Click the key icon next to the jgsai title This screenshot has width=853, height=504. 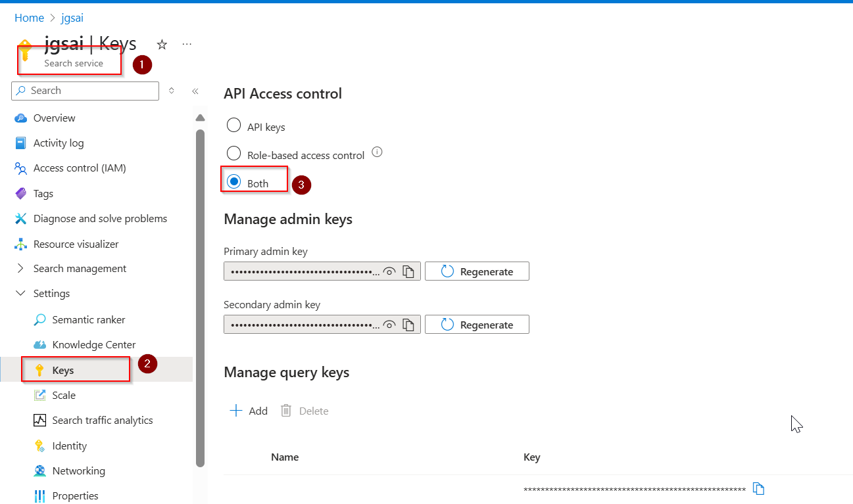coord(25,50)
